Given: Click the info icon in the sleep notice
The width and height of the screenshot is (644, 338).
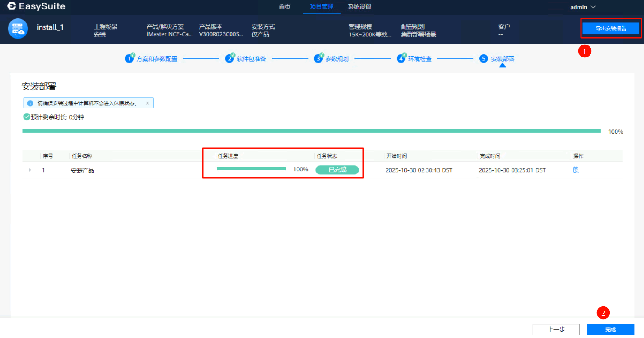Looking at the screenshot, I should [x=30, y=103].
